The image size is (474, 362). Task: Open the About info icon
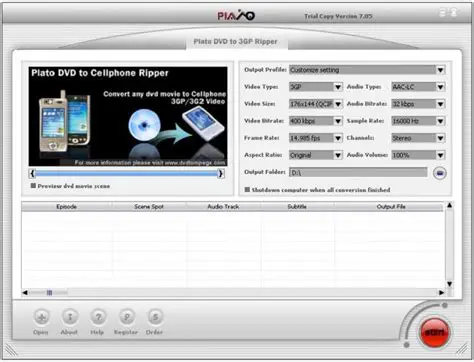(70, 317)
